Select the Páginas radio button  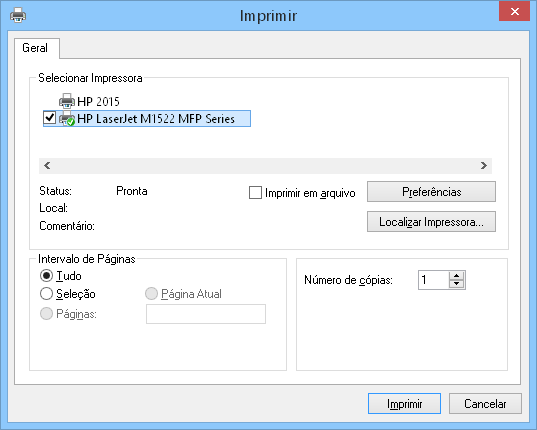click(46, 314)
